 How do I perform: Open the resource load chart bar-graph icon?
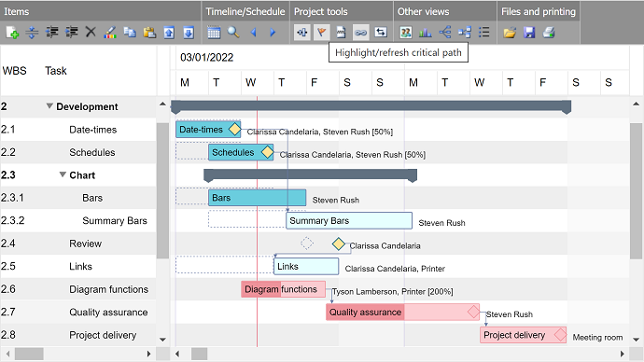[425, 33]
